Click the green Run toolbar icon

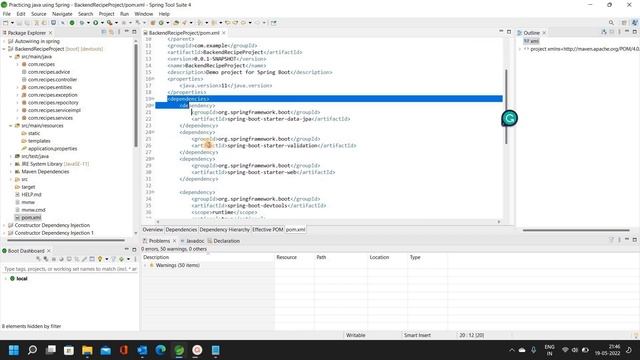96,23
